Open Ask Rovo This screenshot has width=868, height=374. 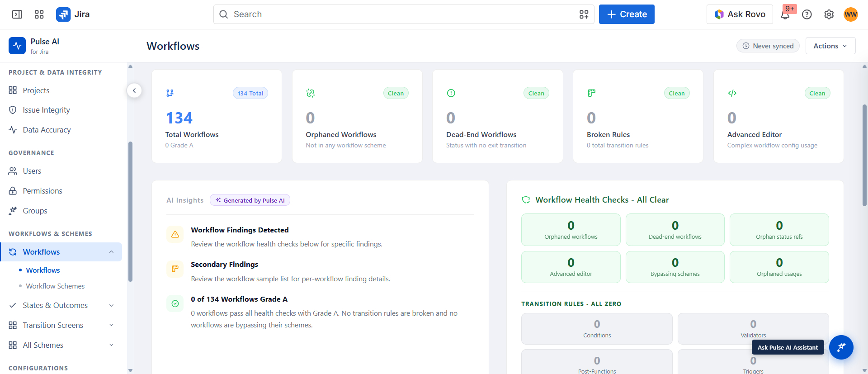740,14
